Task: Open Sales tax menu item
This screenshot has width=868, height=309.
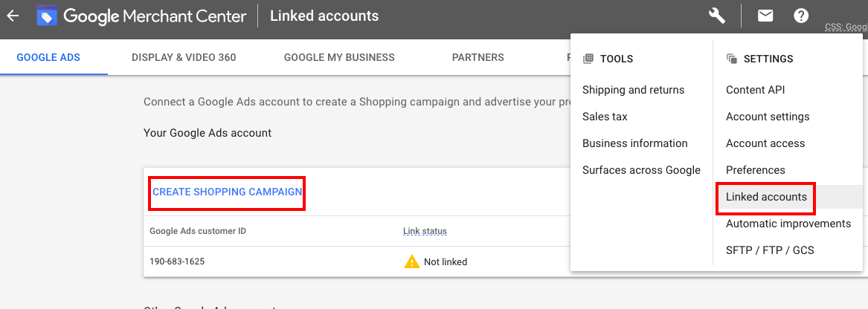Action: 605,117
